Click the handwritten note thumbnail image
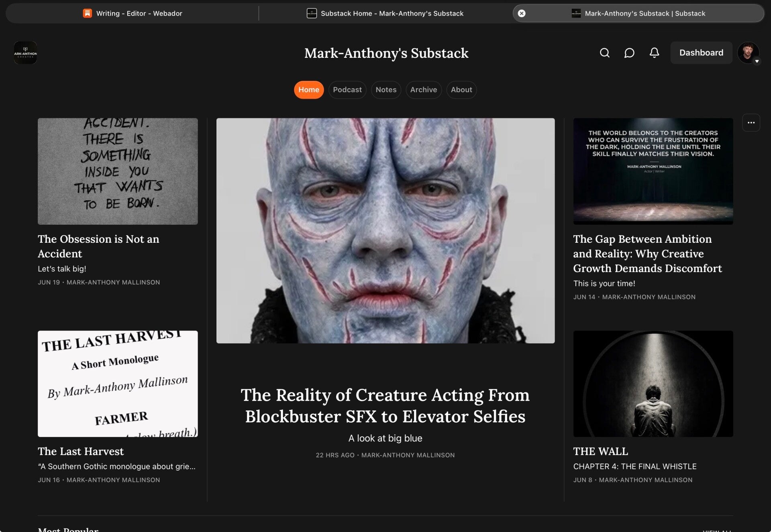 [118, 171]
